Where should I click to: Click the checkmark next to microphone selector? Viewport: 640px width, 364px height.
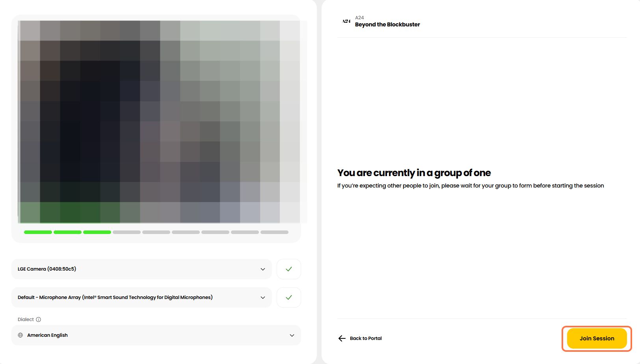289,297
